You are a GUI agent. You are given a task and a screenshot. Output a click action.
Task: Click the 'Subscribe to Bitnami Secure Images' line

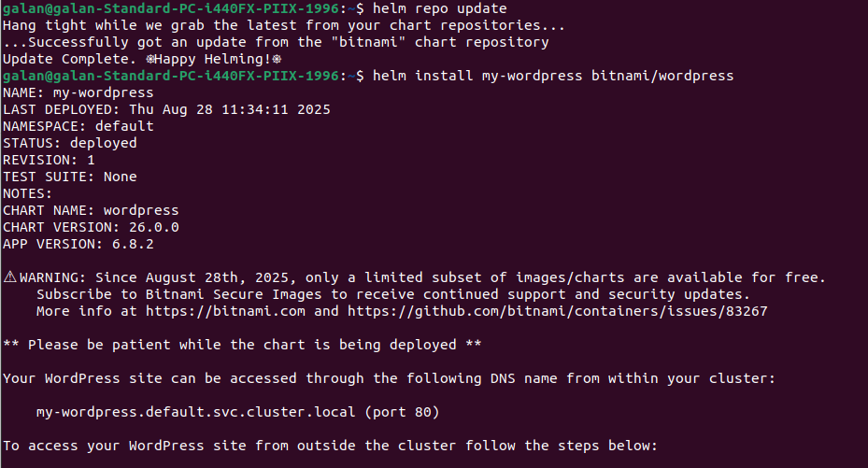(393, 294)
